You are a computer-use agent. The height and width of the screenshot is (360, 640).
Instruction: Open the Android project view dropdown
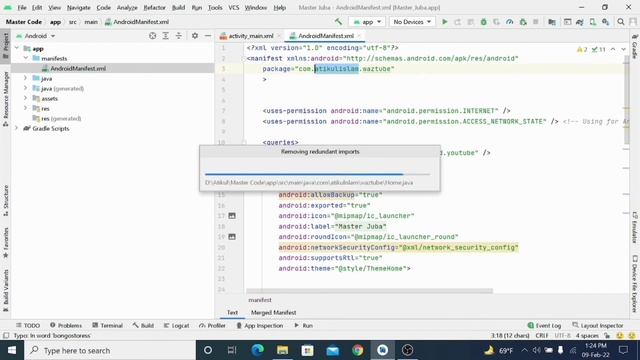[36, 36]
